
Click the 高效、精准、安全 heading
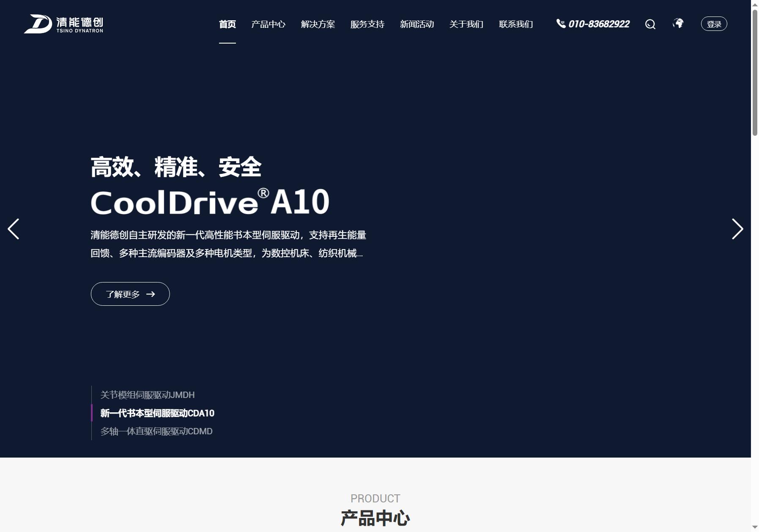(176, 167)
